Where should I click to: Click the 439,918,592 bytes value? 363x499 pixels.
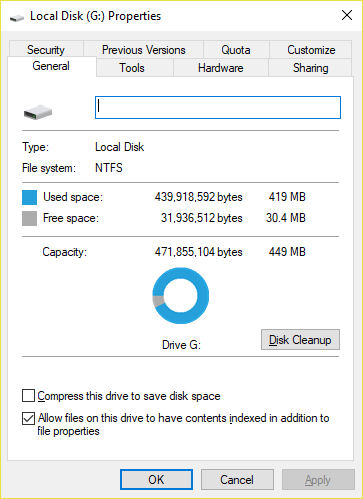click(198, 197)
